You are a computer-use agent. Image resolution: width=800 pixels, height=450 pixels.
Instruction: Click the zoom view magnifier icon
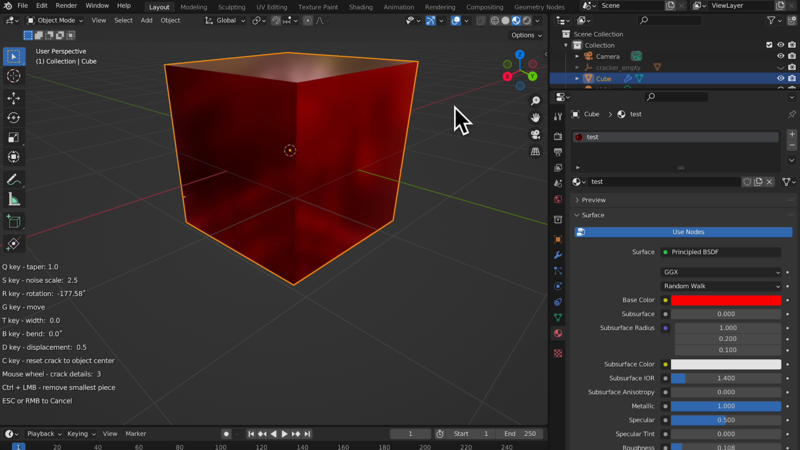(535, 101)
